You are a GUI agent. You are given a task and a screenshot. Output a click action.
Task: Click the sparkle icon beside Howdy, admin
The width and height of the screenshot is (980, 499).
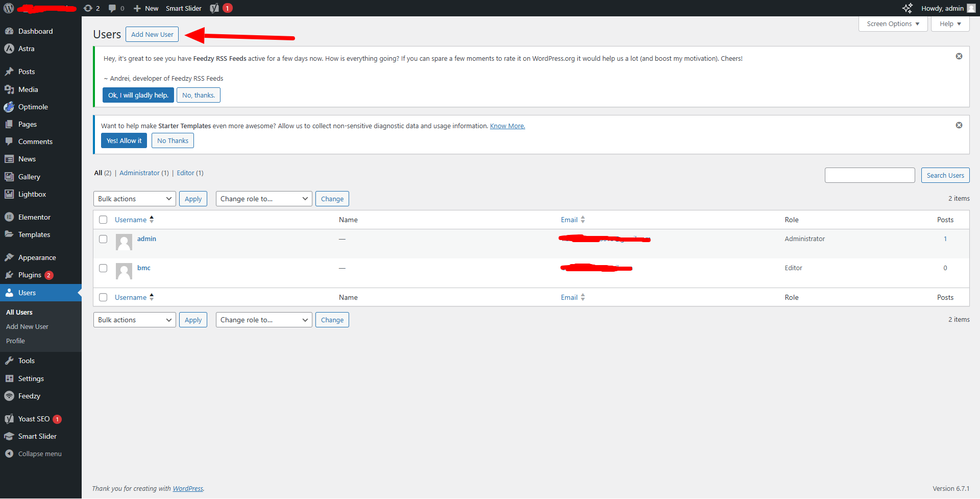907,8
